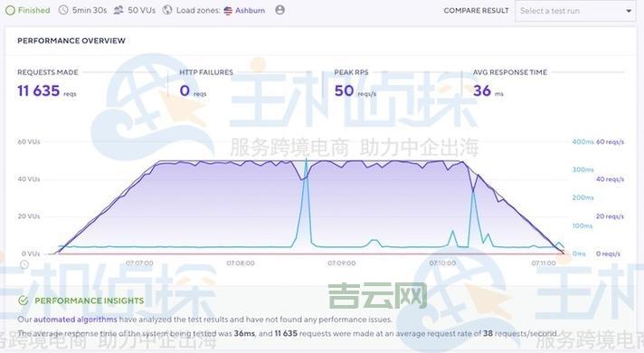Click the PEAK RPS value 50
Viewport: 644px width, 353px height.
pyautogui.click(x=345, y=91)
